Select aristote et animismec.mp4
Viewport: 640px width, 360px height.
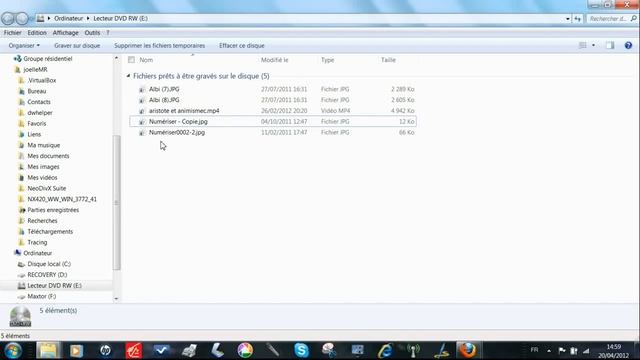[184, 111]
